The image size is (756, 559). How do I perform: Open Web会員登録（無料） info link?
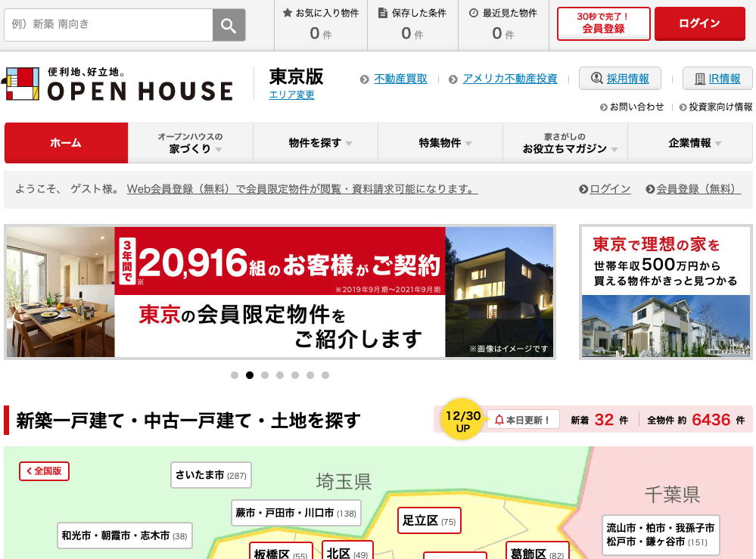(302, 189)
